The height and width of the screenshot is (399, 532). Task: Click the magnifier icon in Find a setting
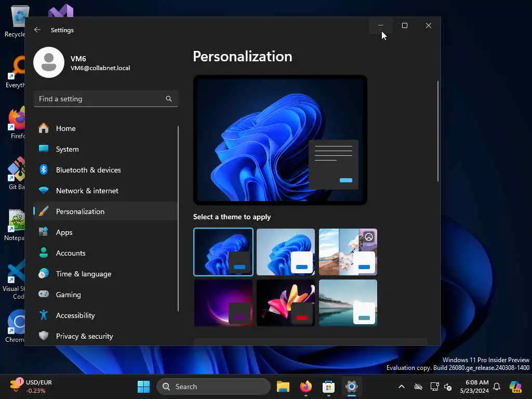coord(169,99)
